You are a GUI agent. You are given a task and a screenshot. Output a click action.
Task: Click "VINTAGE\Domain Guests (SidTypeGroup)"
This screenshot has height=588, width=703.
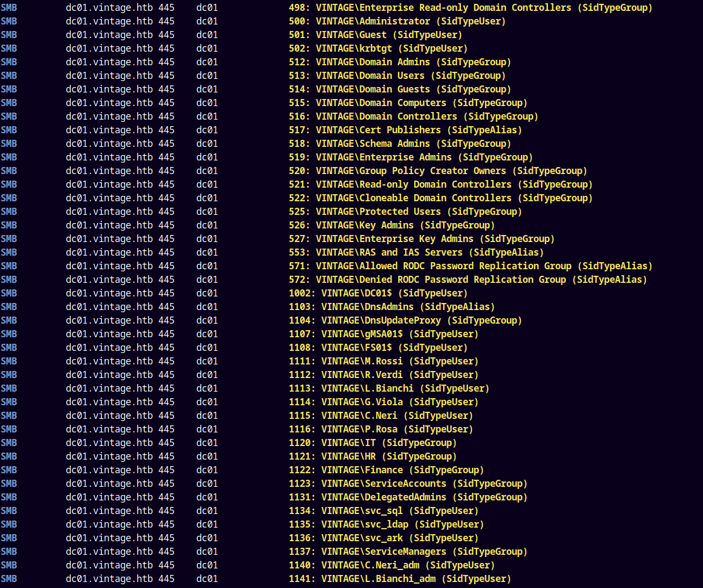click(x=414, y=89)
